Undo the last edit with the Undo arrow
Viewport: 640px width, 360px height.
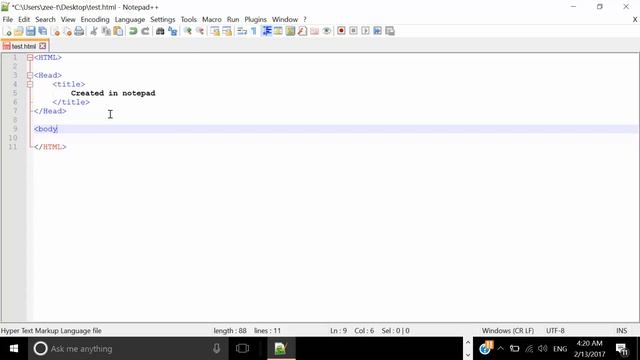point(133,31)
